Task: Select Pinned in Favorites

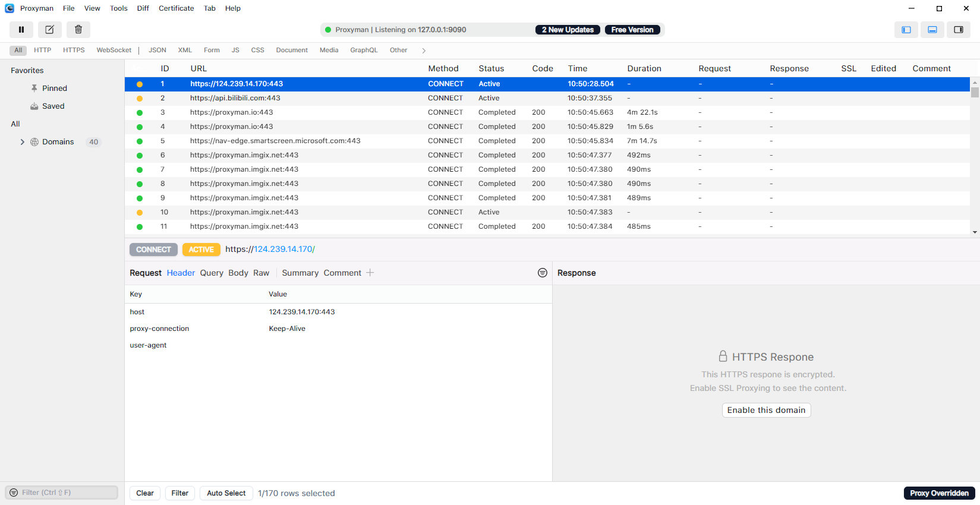Action: click(55, 88)
